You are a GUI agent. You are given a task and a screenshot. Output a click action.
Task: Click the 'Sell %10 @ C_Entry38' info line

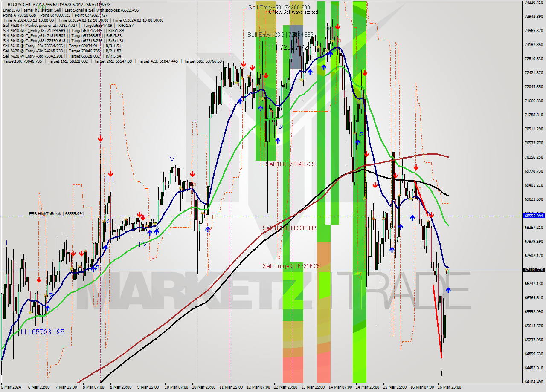[x=63, y=30]
